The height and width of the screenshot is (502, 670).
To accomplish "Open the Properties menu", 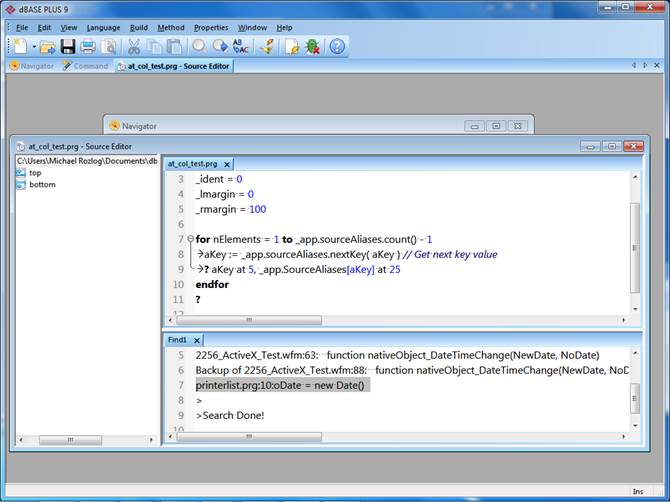I will click(211, 27).
